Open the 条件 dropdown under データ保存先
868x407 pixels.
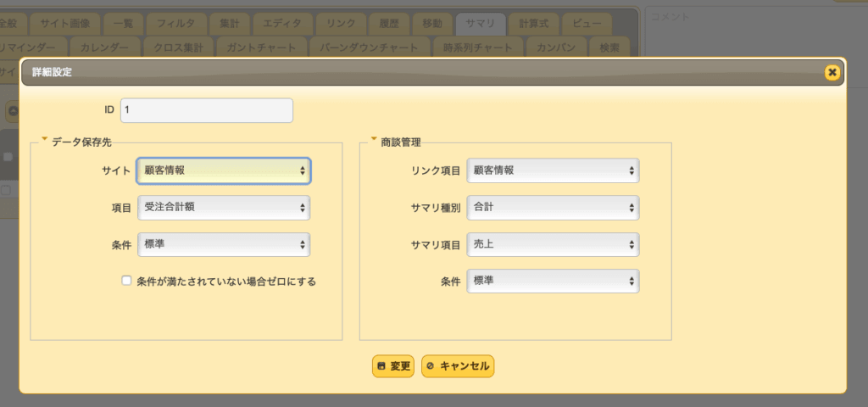pos(224,244)
